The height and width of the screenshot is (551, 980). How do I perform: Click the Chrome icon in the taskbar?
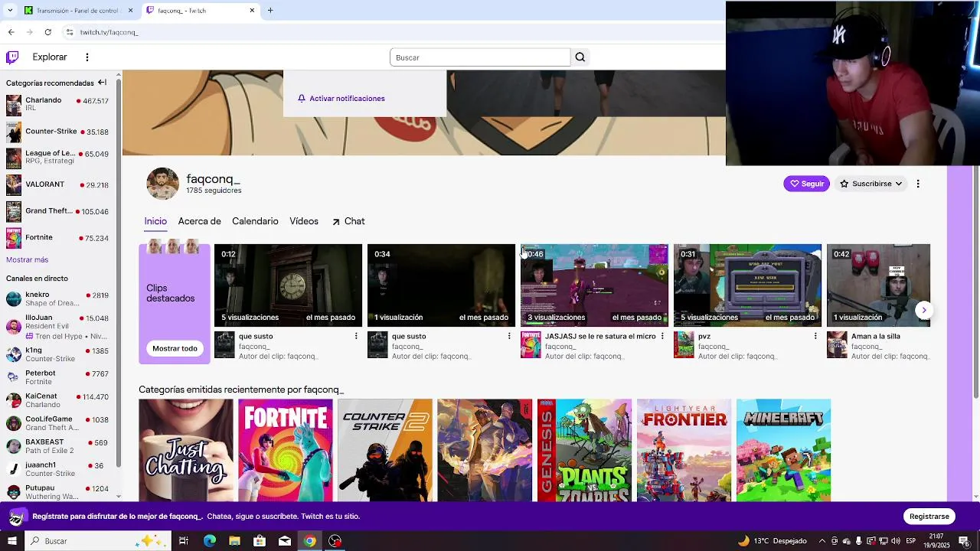click(309, 541)
